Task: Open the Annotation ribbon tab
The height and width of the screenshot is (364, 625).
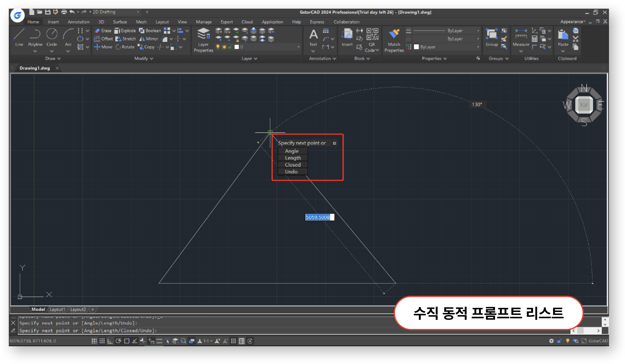Action: [78, 22]
